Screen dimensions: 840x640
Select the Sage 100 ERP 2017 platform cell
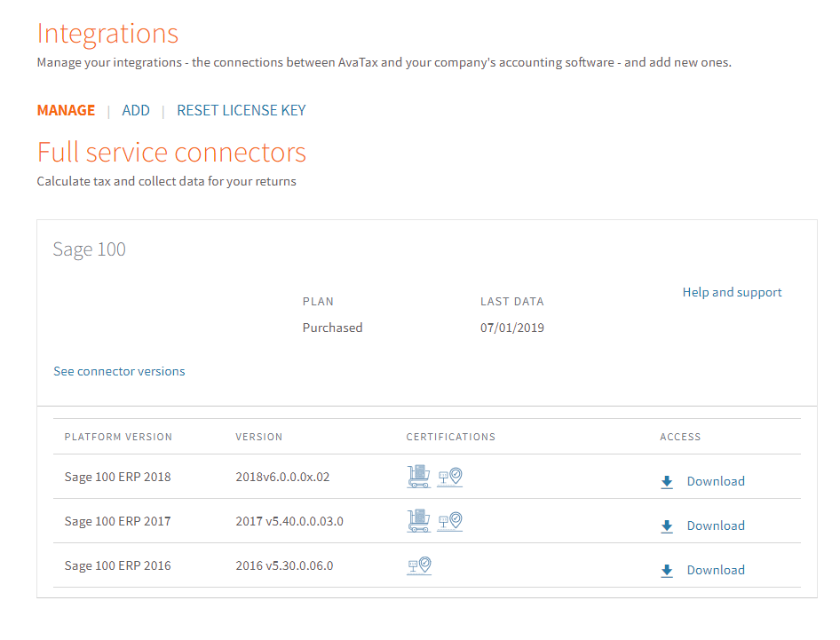[118, 521]
